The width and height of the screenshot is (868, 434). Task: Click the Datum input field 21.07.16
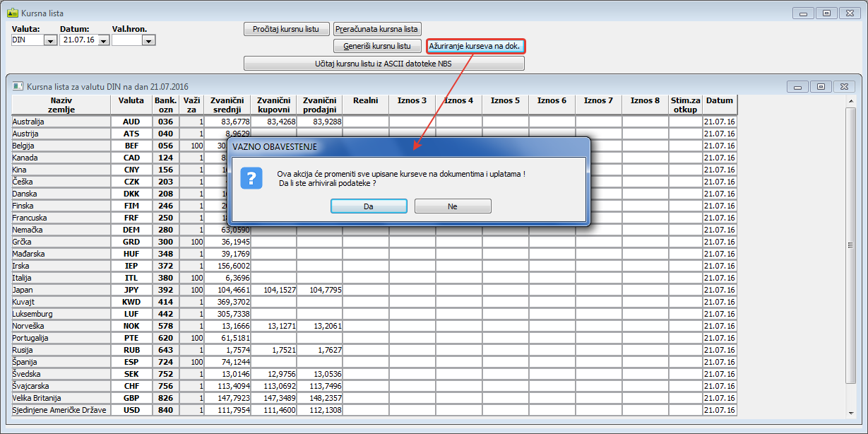(x=78, y=40)
